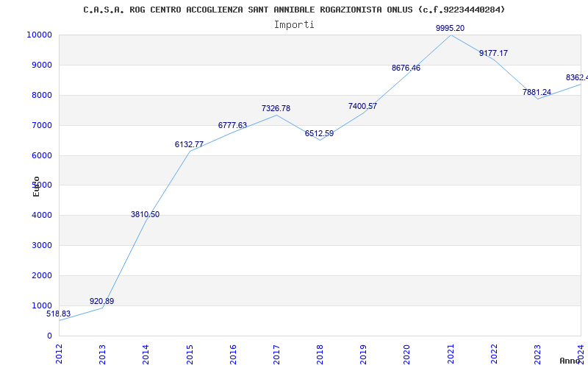Click the 6512.59 dip value label
588x368 pixels.
point(319,133)
